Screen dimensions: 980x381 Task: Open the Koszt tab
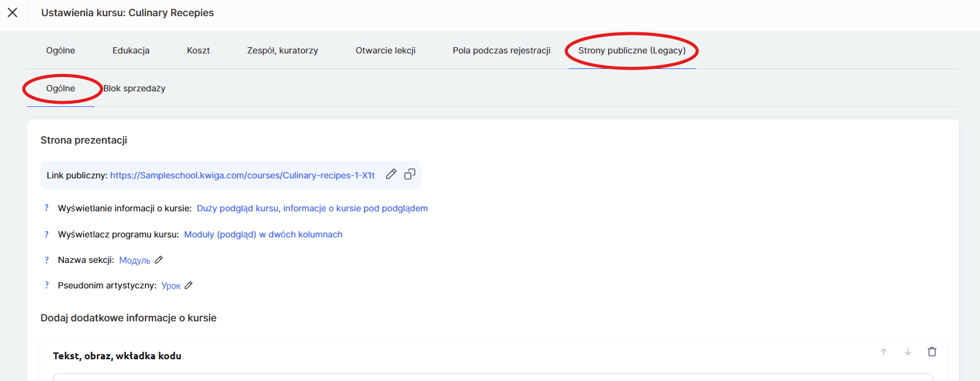click(x=198, y=50)
